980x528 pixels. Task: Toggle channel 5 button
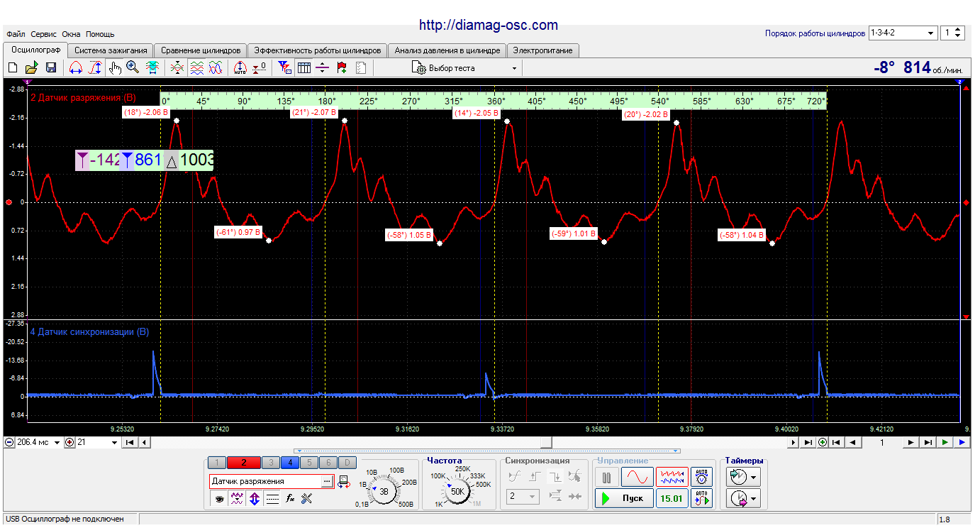[x=308, y=463]
